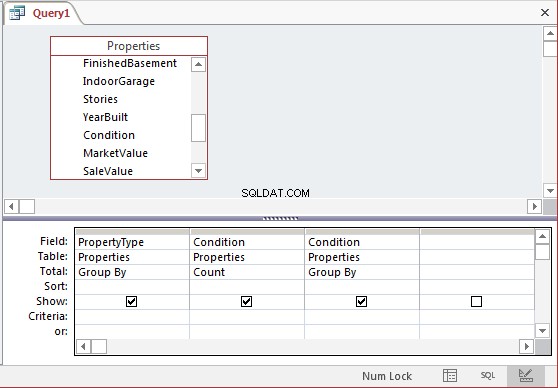Open Total cell Group By under PropertyType
The height and width of the screenshot is (388, 558).
point(132,272)
